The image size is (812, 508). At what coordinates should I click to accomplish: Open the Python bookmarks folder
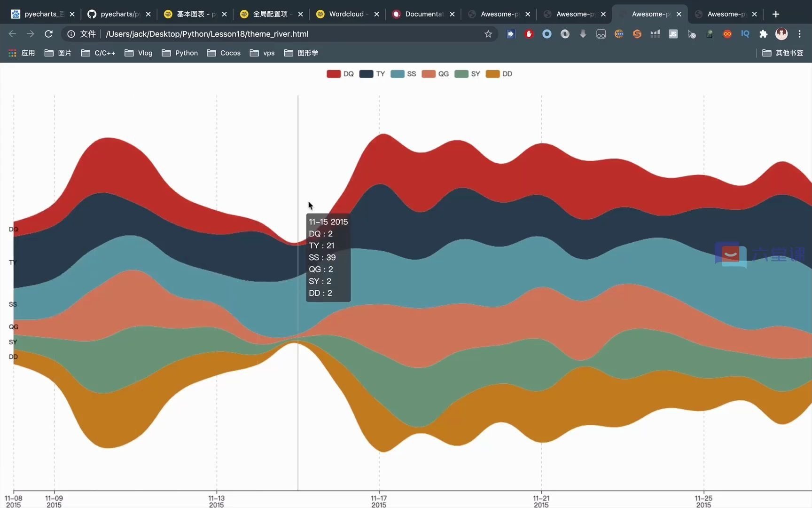pyautogui.click(x=180, y=53)
